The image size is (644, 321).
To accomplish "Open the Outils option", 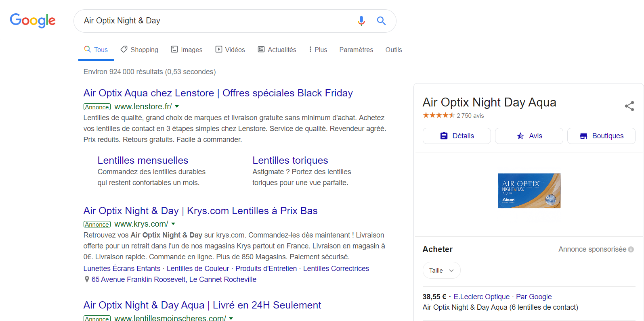I will pyautogui.click(x=394, y=50).
